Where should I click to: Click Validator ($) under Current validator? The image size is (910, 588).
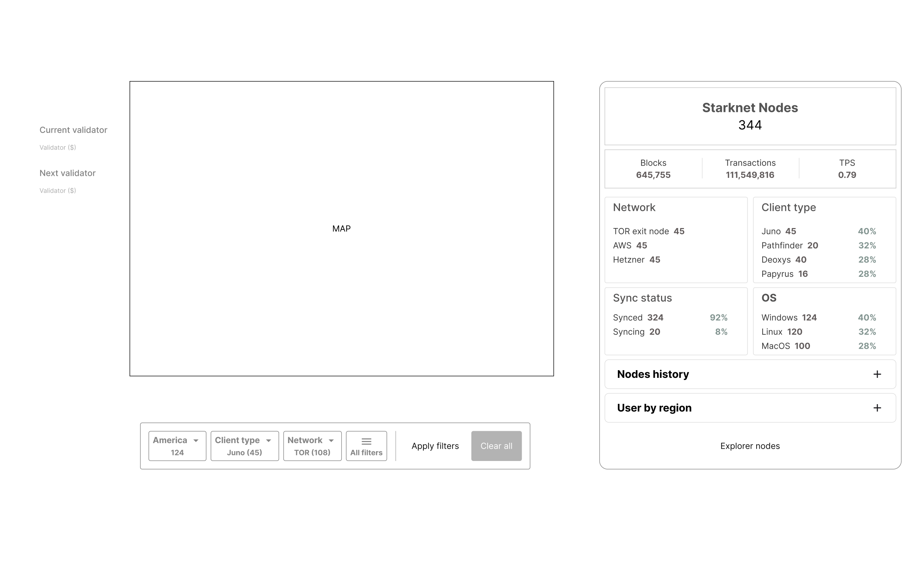58,147
